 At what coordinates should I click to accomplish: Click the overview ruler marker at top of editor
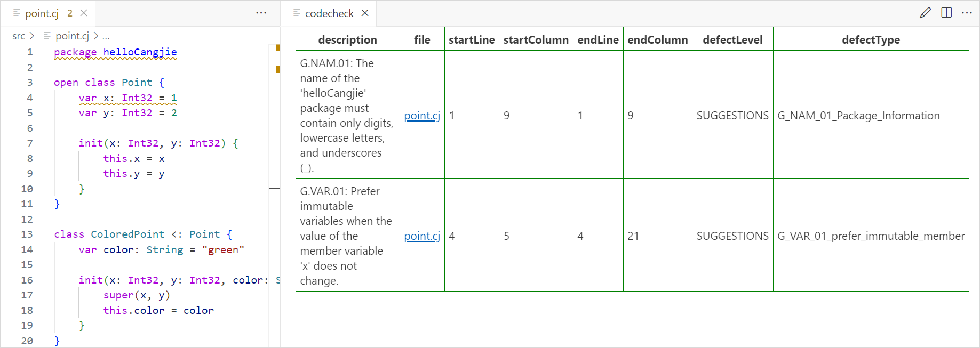pyautogui.click(x=278, y=48)
